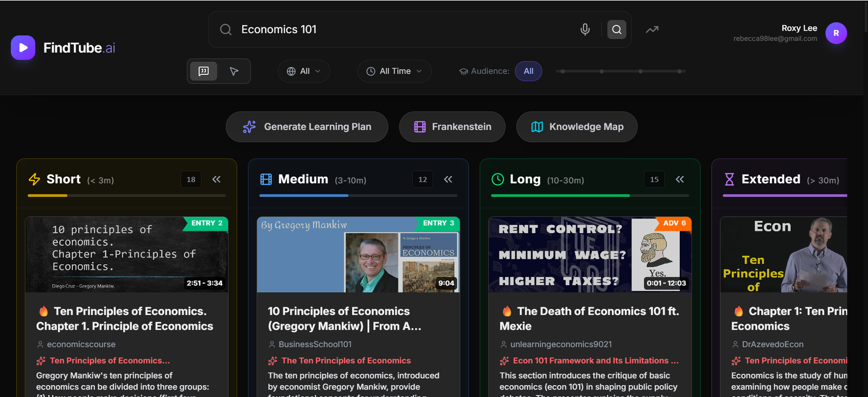Open the All language dropdown
This screenshot has height=397, width=868.
tap(304, 71)
